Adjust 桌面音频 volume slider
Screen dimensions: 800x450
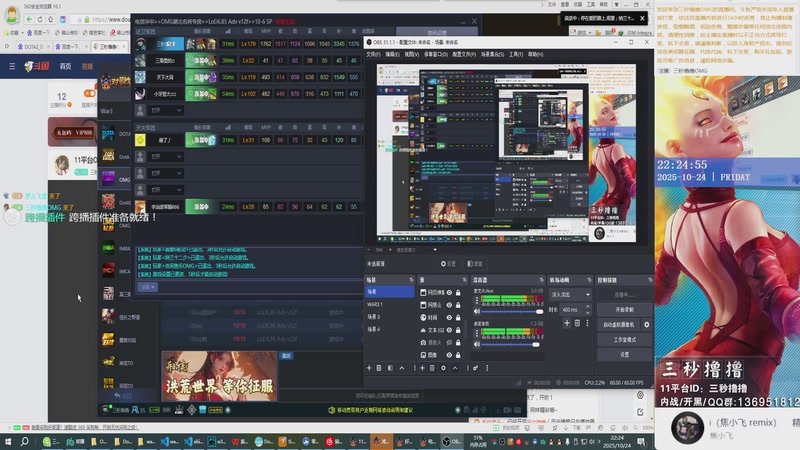point(511,344)
